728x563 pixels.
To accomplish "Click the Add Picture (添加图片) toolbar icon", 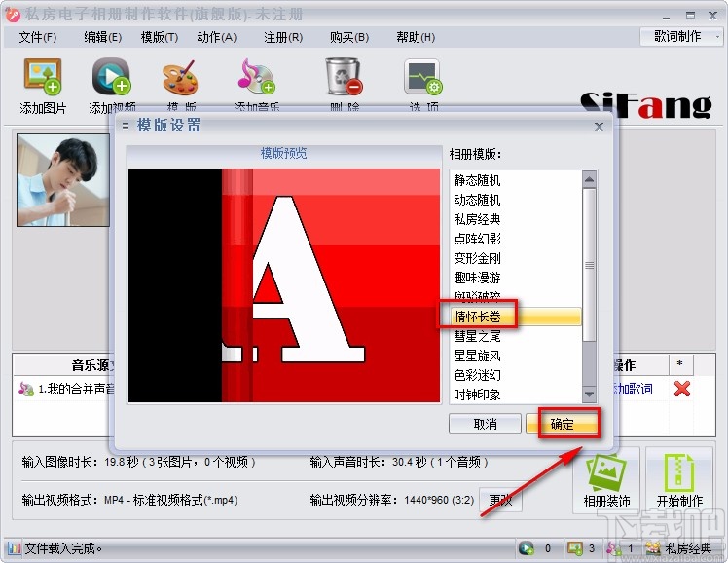I will 43,77.
